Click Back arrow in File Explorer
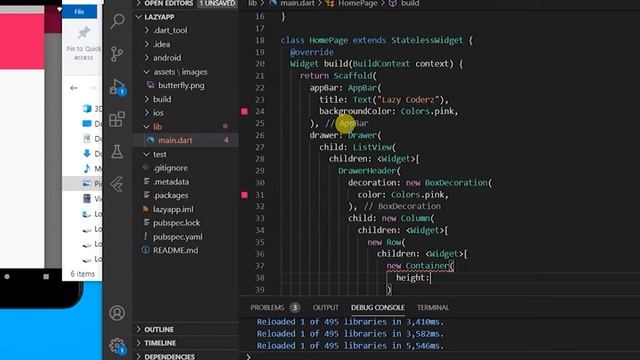The image size is (640, 360). [x=74, y=88]
